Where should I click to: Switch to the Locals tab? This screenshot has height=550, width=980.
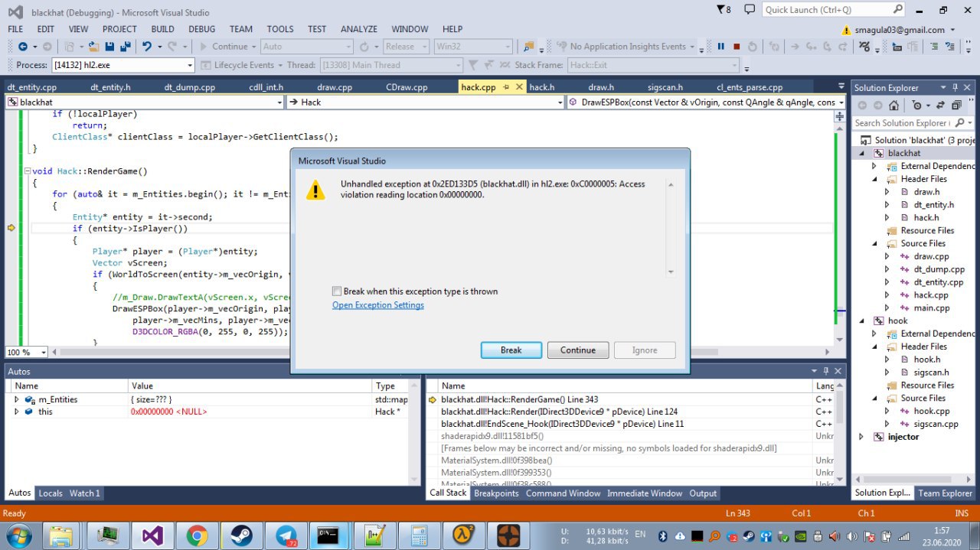pyautogui.click(x=51, y=493)
